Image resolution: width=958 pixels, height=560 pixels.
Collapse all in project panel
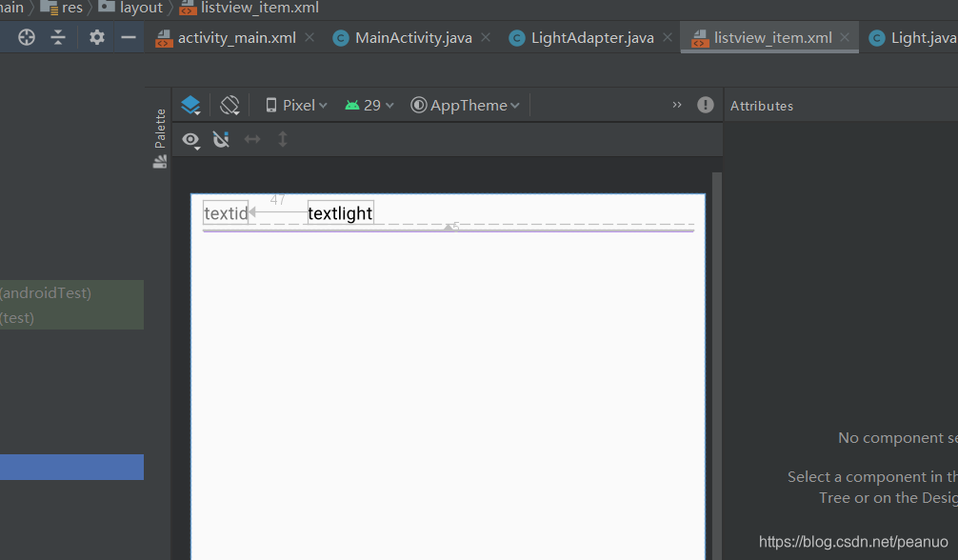(58, 37)
